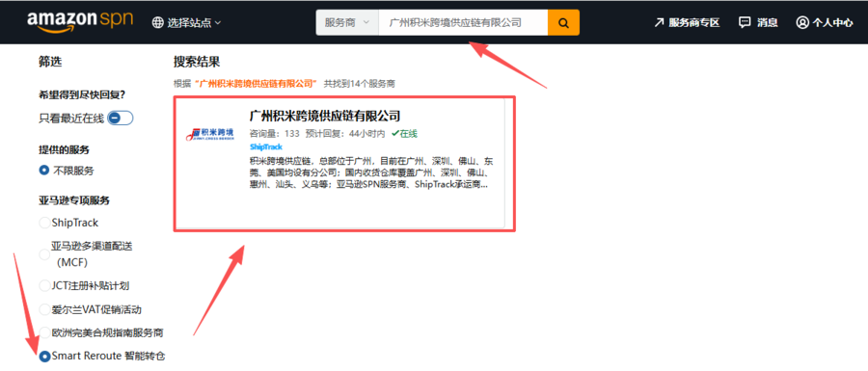Screen dimensions: 868x371
Task: Select 亚马逊多渠道配送 (MCF) radio option
Action: (x=44, y=254)
